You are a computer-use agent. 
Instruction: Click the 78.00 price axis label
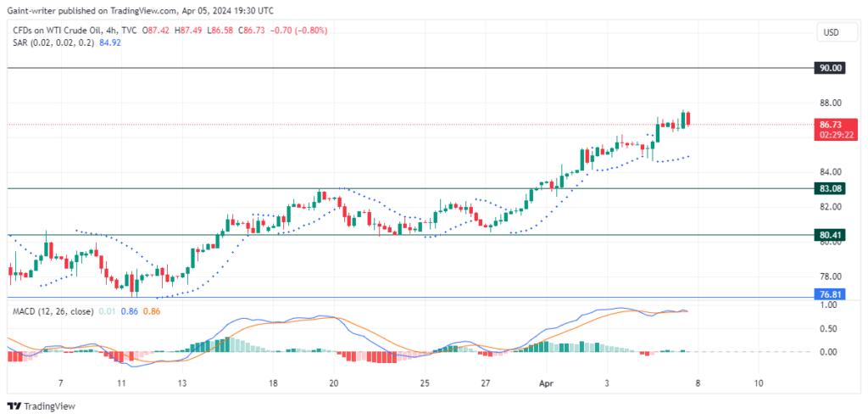click(x=831, y=277)
